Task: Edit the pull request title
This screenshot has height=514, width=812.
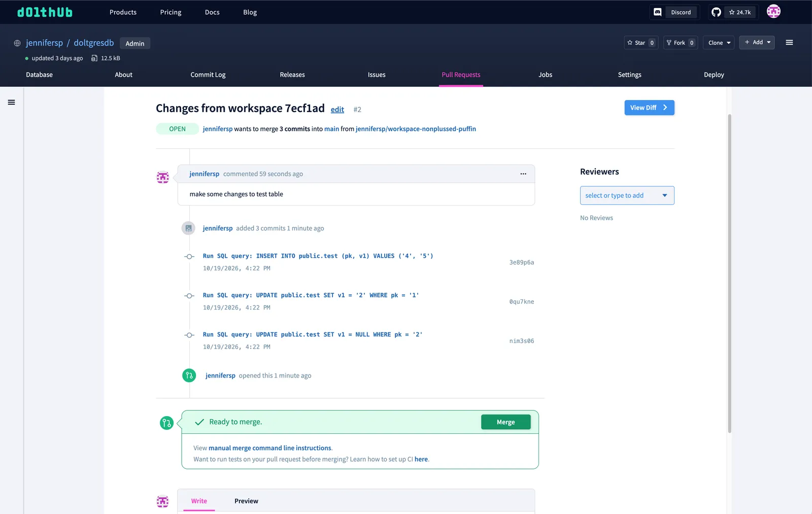Action: click(337, 110)
